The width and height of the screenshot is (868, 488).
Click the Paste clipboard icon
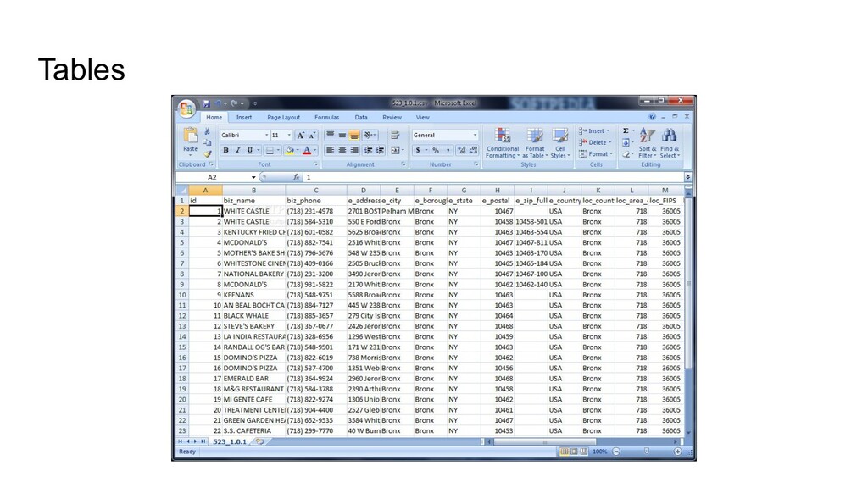click(191, 136)
